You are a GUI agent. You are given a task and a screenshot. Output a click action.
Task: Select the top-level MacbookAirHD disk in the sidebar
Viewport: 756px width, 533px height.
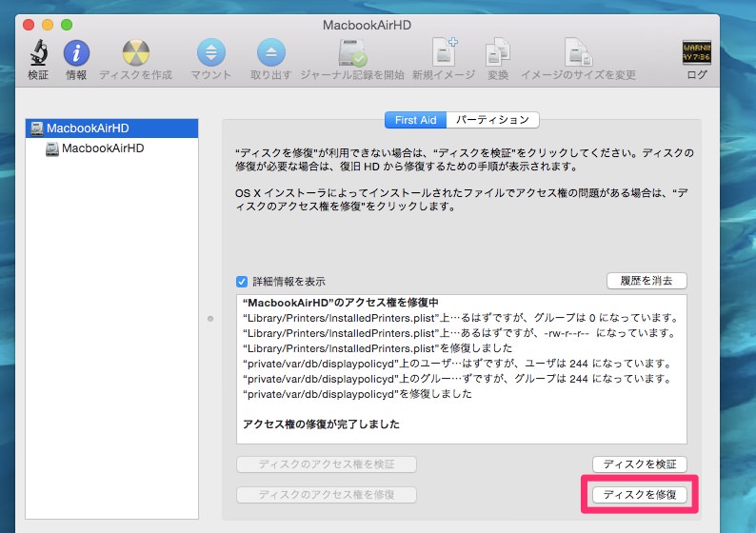click(111, 128)
